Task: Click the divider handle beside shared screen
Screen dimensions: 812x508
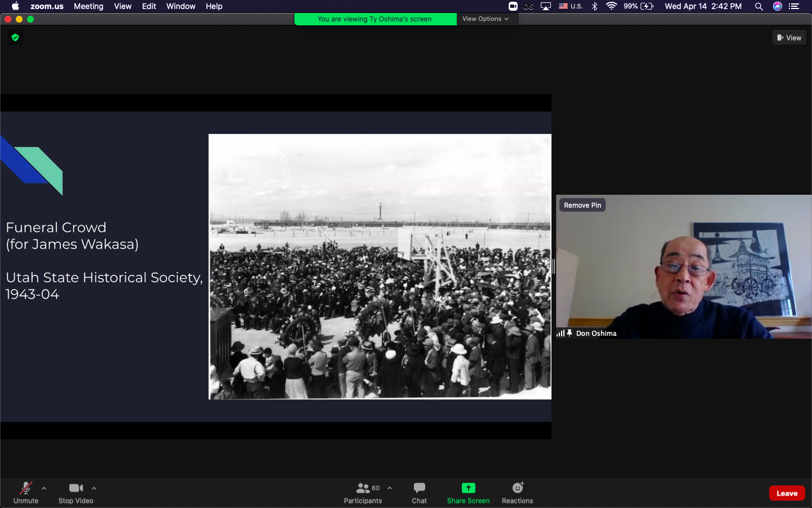Action: pos(554,266)
